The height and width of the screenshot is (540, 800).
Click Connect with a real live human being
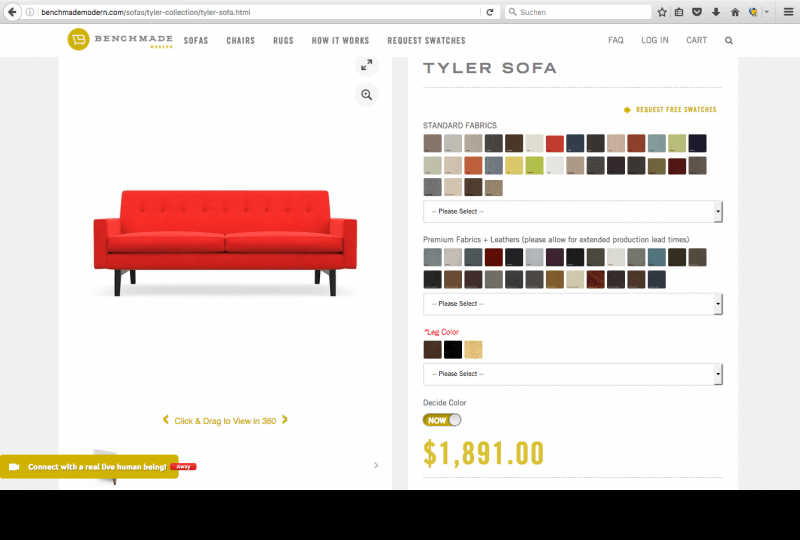pos(89,467)
